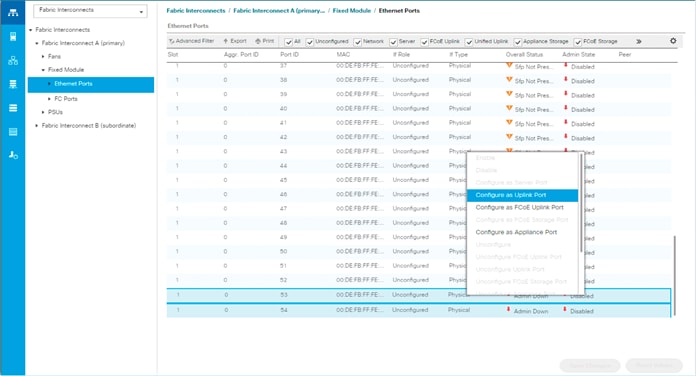Click the greyed Disable menu entry
Screen dimensions: 696x376
(x=522, y=170)
